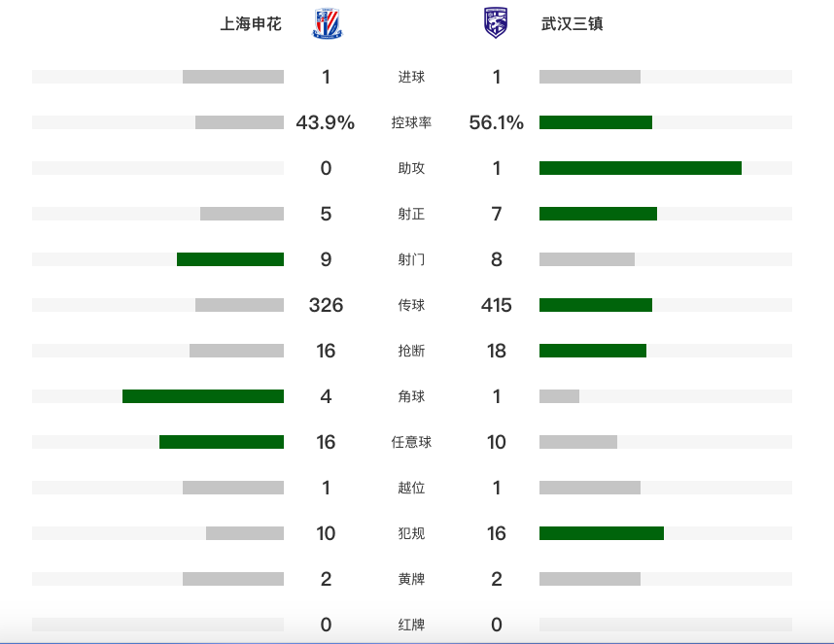This screenshot has width=834, height=644.
Task: Click the green 56.1% possession bar
Action: 596,122
